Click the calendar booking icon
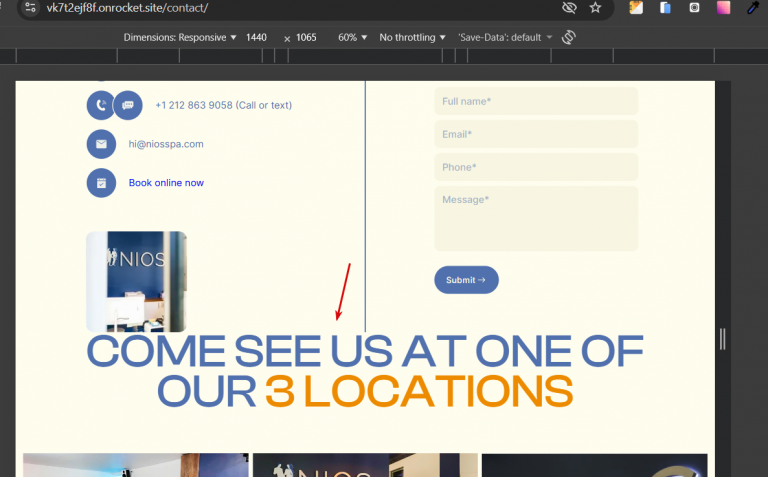This screenshot has width=768, height=477. click(x=101, y=183)
